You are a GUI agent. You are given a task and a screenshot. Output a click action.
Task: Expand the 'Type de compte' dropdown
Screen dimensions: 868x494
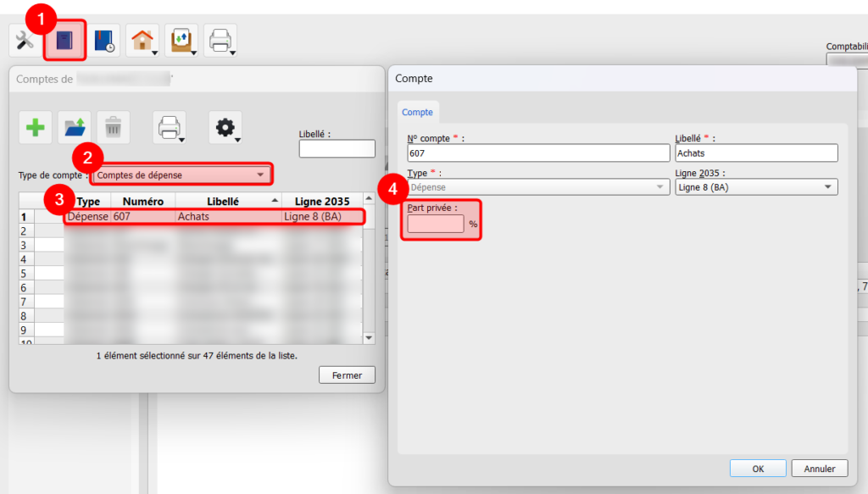pos(181,175)
